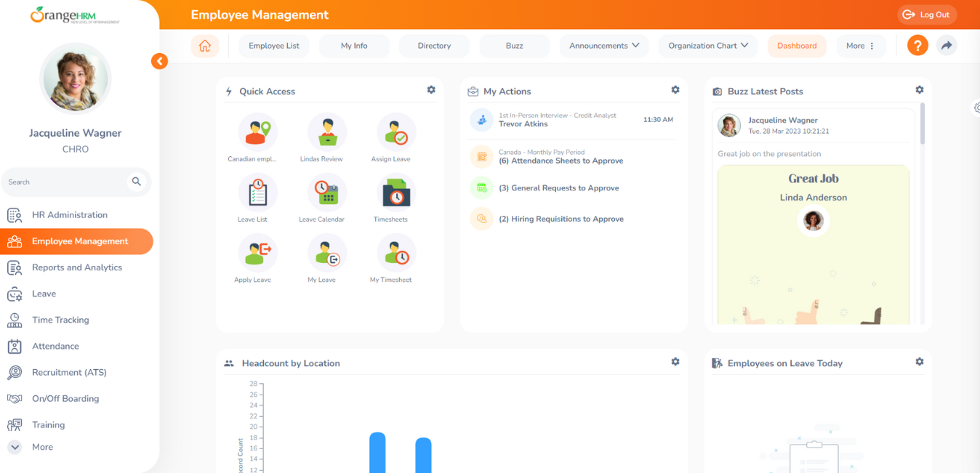Open Reports and Analytics in sidebar
Screen dimensions: 980x473
pyautogui.click(x=76, y=267)
